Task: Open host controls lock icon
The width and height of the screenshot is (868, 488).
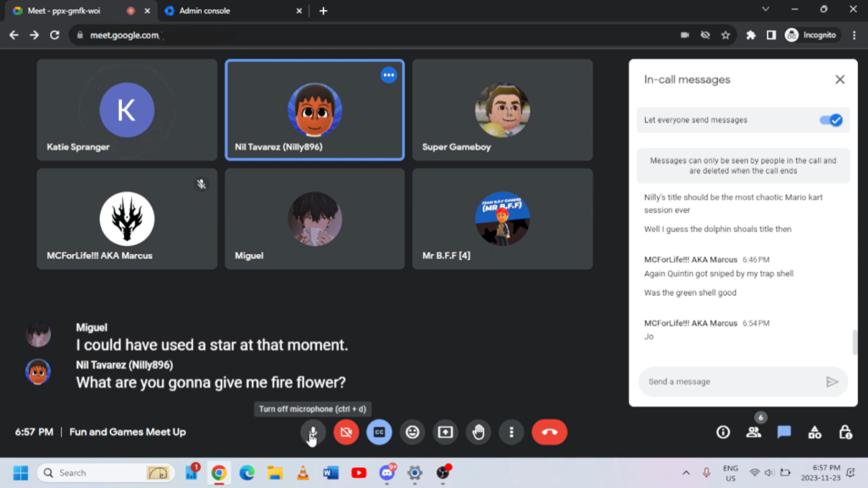Action: tap(845, 432)
